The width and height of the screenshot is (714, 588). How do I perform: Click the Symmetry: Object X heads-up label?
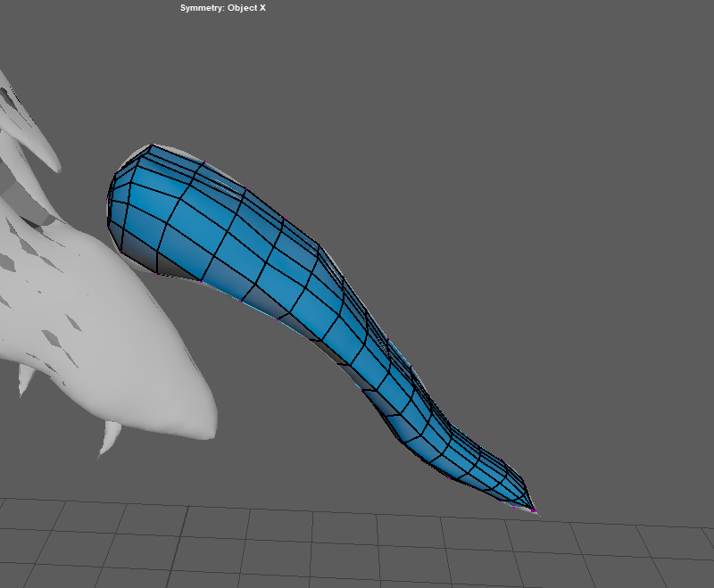click(x=222, y=7)
